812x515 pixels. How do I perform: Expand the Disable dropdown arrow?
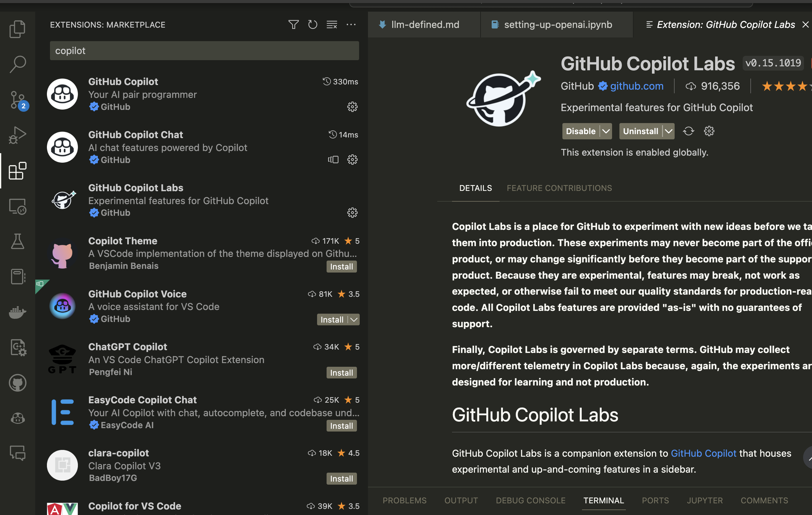click(x=606, y=131)
